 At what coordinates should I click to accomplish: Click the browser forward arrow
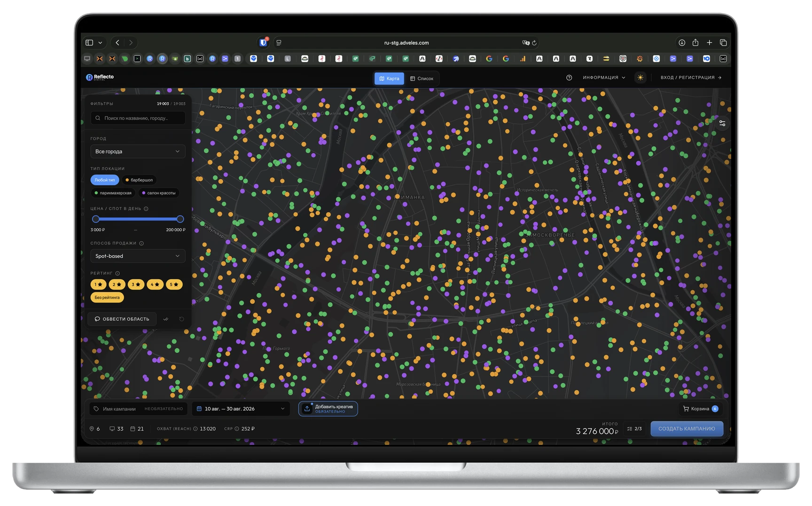(131, 43)
